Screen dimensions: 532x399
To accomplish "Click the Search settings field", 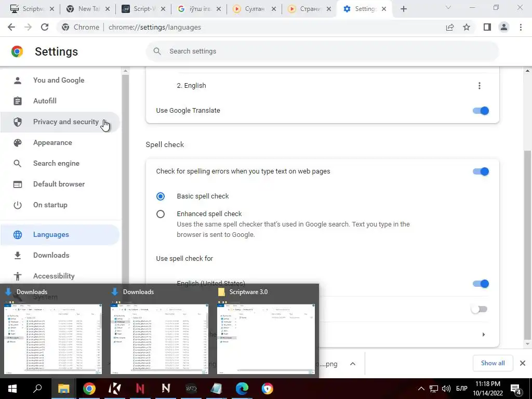I will pyautogui.click(x=322, y=51).
